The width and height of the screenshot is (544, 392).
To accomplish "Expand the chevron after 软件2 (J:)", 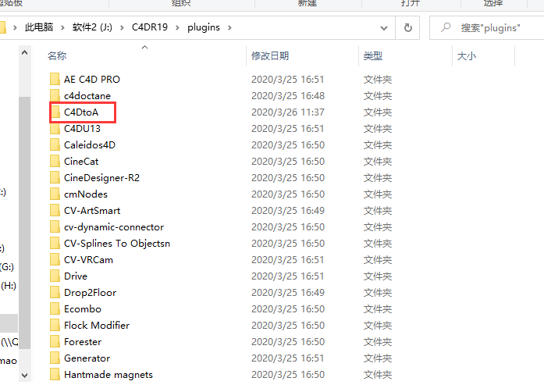I will 122,27.
